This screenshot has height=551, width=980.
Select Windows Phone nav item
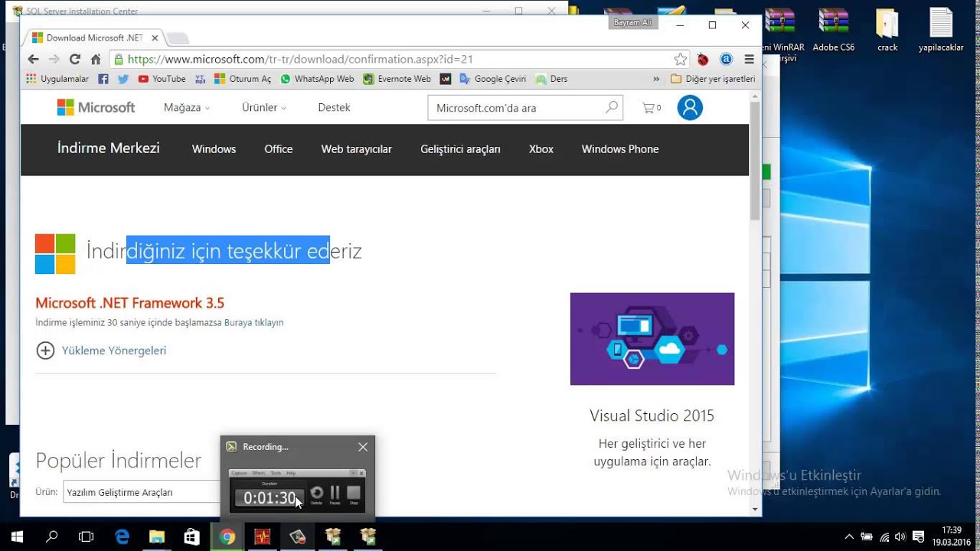620,149
